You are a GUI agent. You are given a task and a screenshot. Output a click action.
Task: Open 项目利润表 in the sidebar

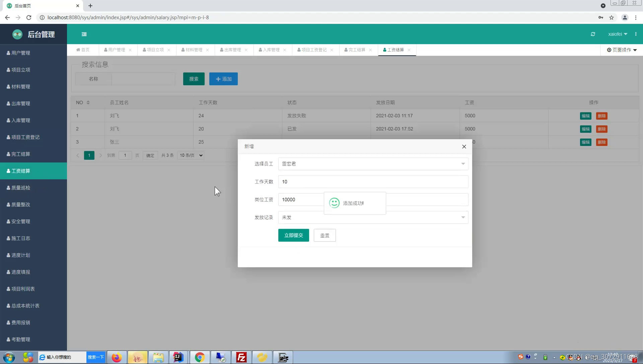click(x=33, y=289)
